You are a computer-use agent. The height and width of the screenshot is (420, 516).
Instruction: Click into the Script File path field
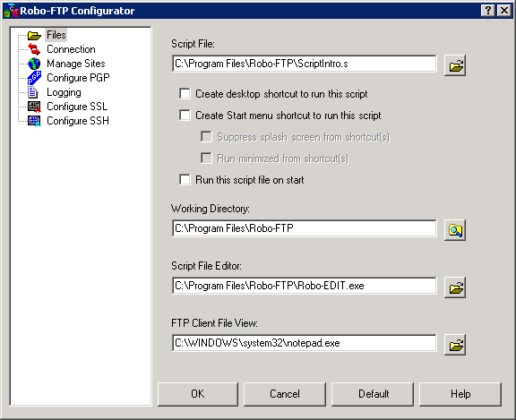tap(305, 64)
